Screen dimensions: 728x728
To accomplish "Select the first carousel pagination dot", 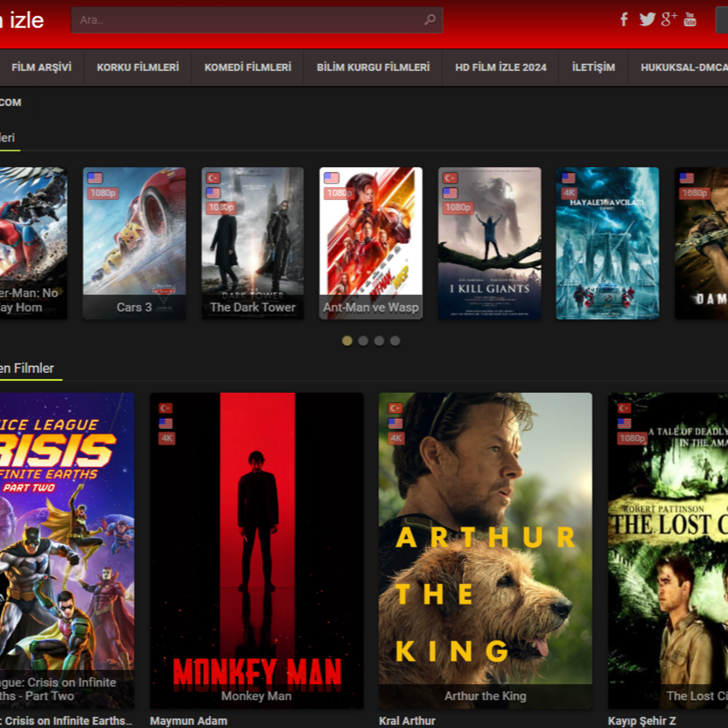I will tap(347, 341).
